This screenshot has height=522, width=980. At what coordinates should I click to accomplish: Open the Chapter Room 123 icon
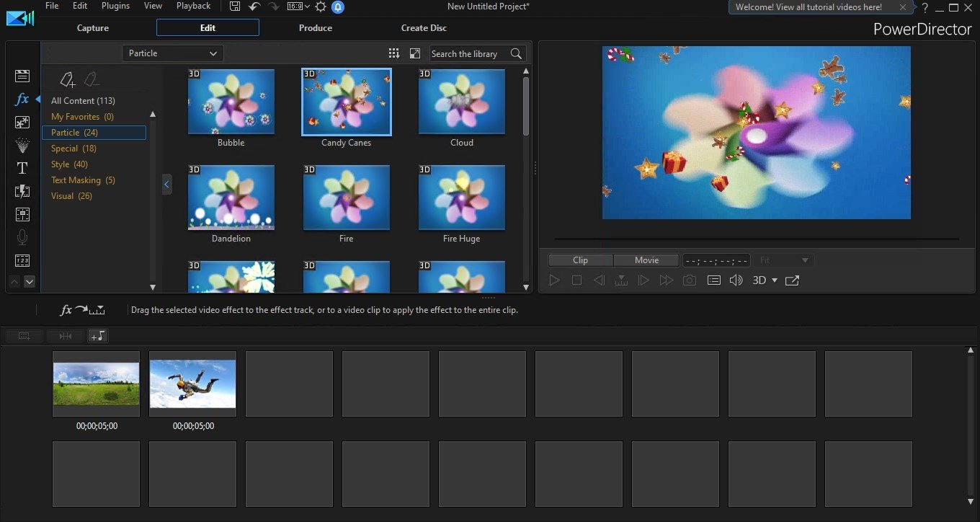point(22,260)
